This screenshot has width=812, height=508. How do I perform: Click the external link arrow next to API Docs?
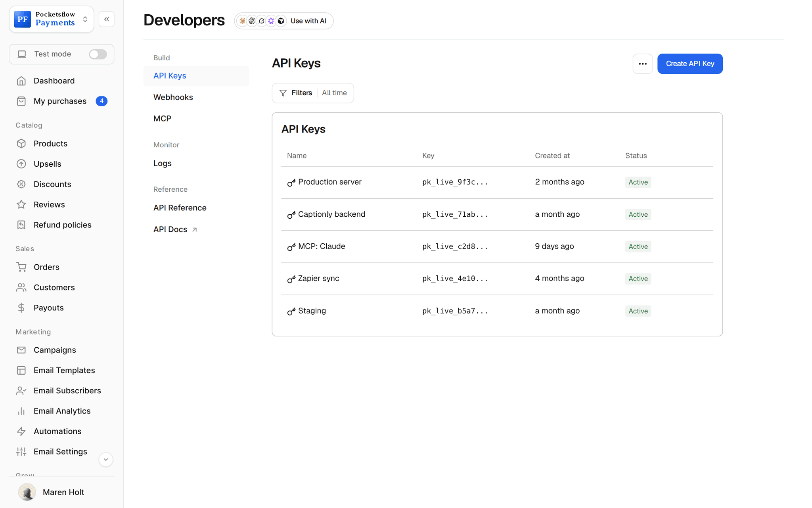194,230
